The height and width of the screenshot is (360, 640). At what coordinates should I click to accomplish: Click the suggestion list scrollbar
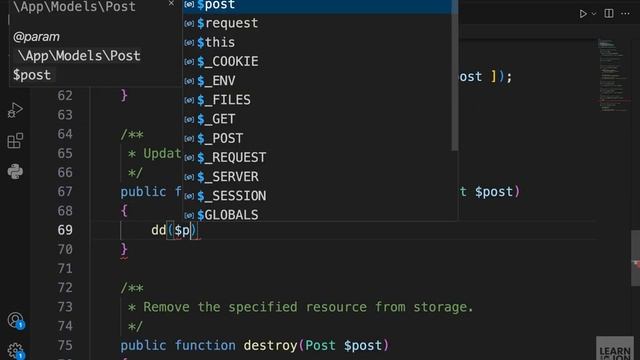[455, 76]
